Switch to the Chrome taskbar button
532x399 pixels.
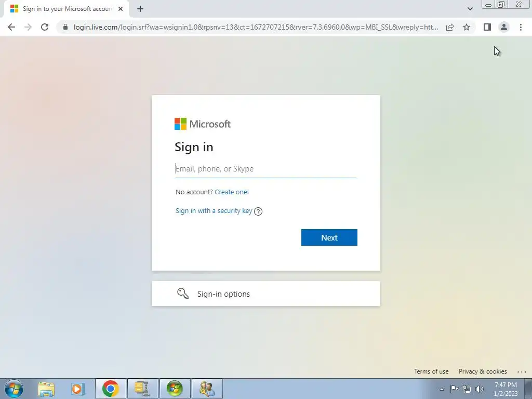click(110, 389)
